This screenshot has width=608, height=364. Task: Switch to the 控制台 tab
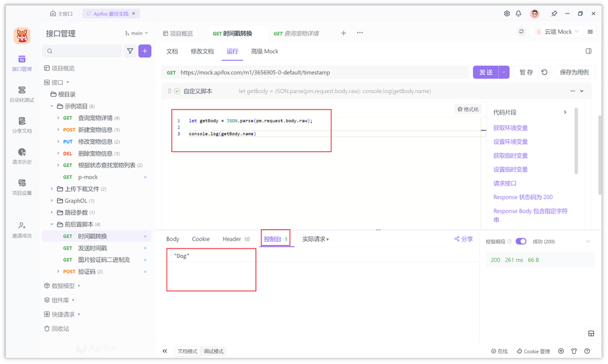(275, 238)
